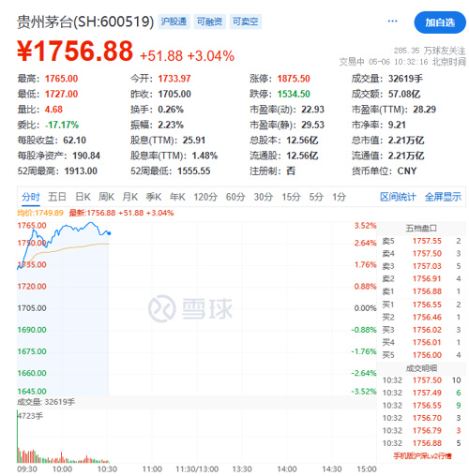Click the 手机版沪深Lv2行情 link
Viewport: 469px width, 476px height.
click(422, 456)
